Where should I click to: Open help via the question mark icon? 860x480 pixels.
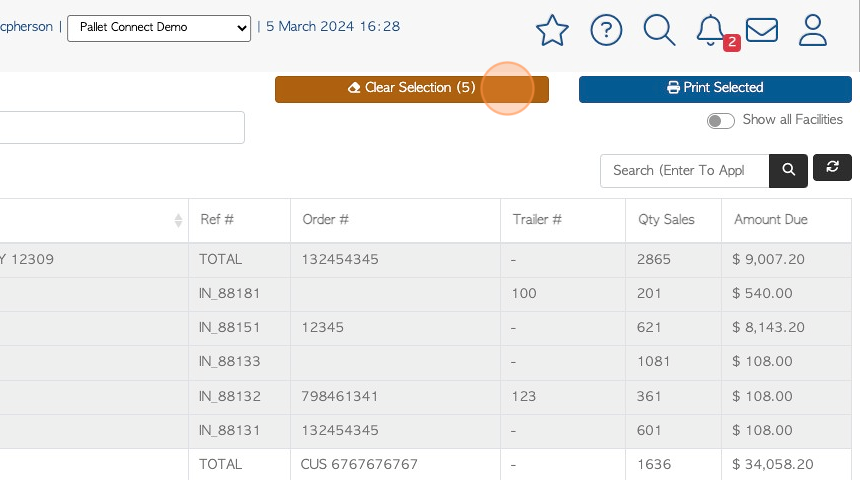606,30
